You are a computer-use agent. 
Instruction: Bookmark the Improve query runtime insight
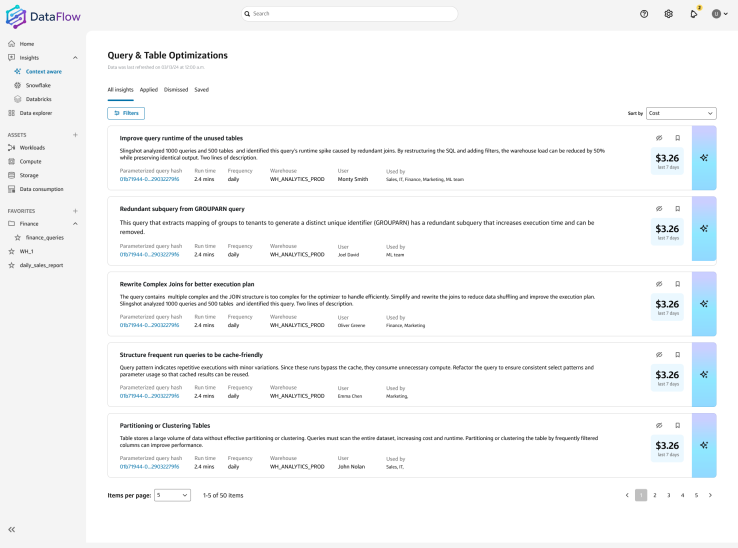[678, 138]
